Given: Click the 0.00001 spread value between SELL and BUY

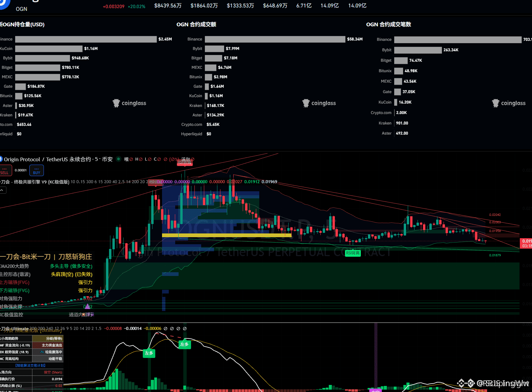Looking at the screenshot, I should (21, 170).
